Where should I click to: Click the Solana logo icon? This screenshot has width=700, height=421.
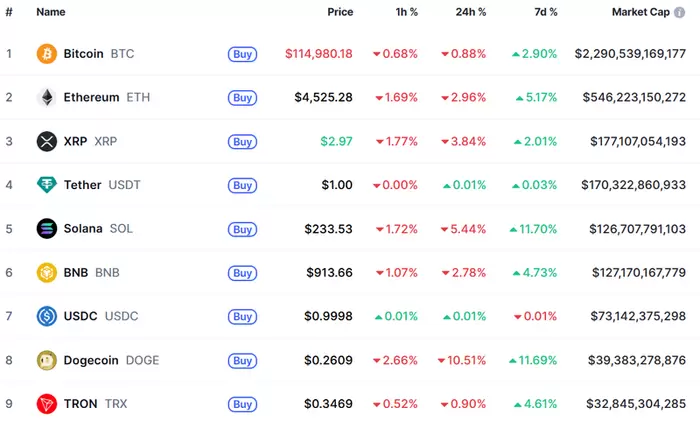point(46,228)
